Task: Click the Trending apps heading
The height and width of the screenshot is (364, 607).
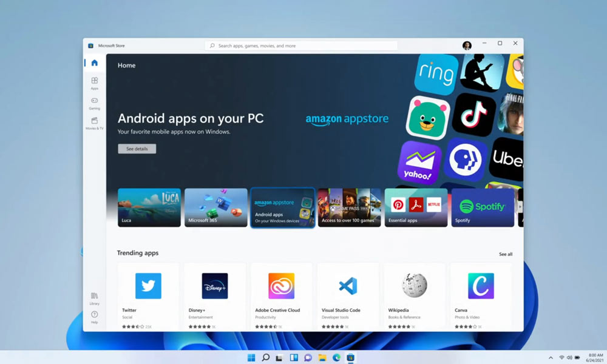Action: point(138,252)
